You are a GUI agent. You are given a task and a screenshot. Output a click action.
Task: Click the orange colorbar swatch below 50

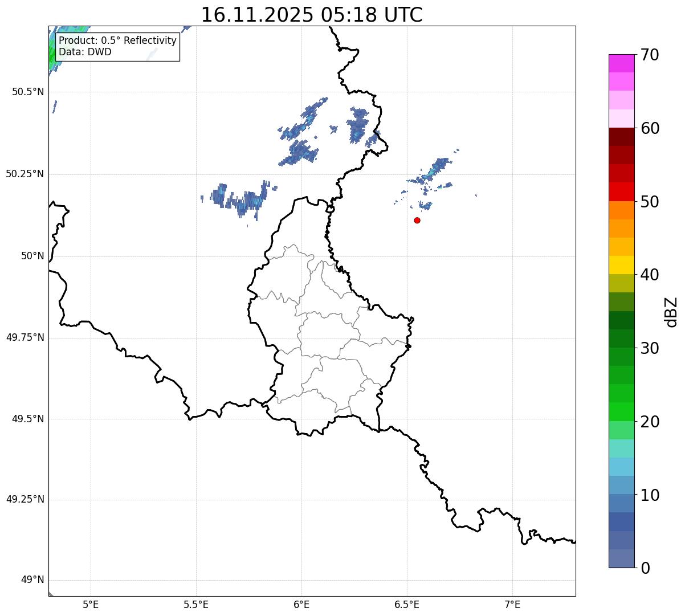pos(621,210)
